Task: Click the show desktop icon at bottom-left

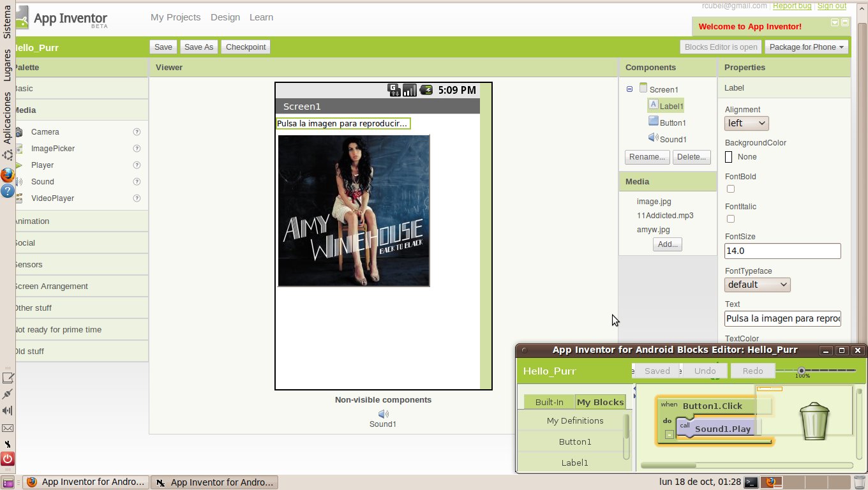Action: 7,482
